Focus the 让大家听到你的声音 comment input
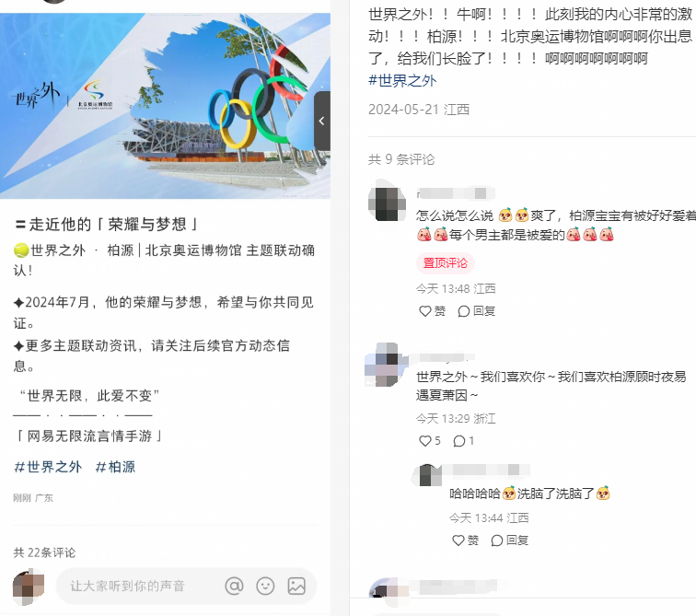This screenshot has width=696, height=616. pyautogui.click(x=137, y=587)
